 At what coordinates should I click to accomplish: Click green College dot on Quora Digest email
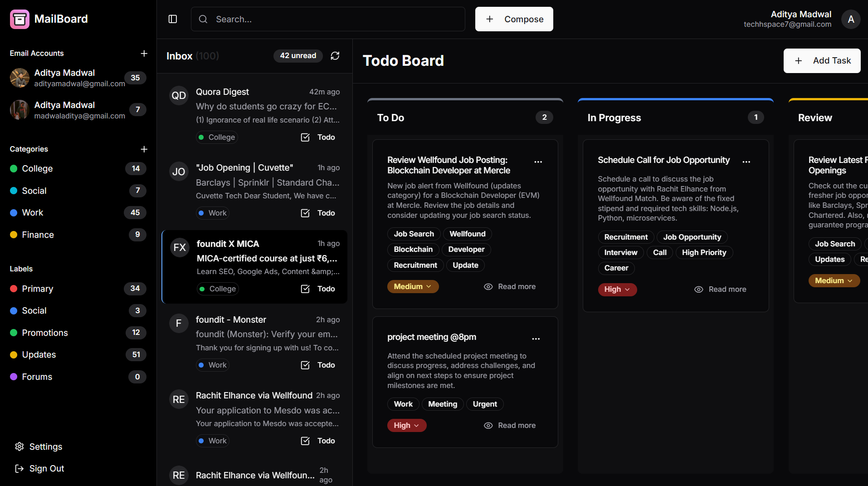click(201, 137)
